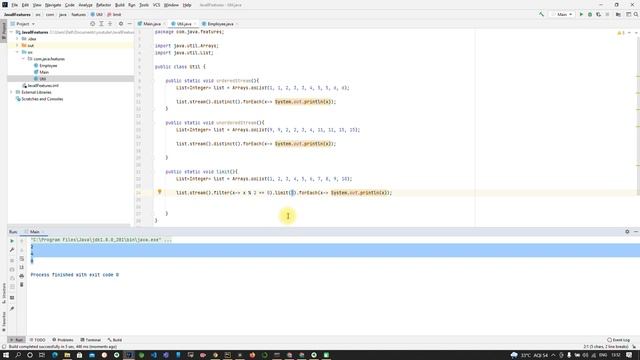Open the VCS menu
Image resolution: width=640 pixels, height=360 pixels.
156,5
